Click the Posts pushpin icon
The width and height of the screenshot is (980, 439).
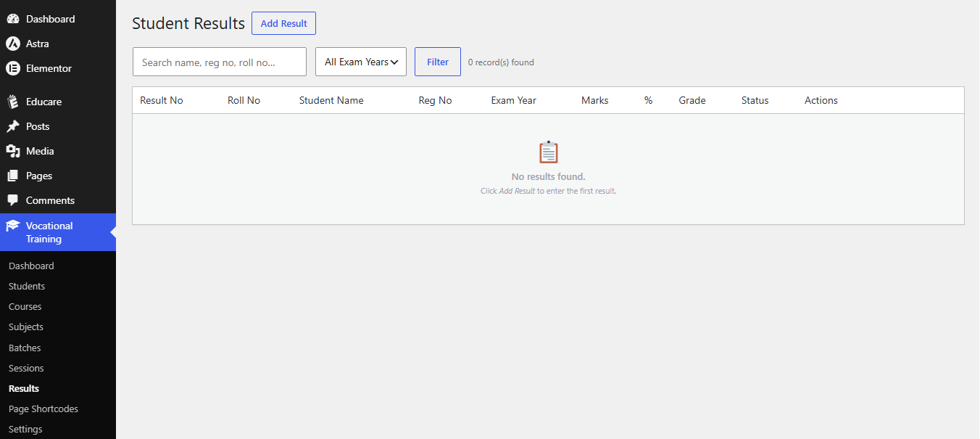coord(12,126)
